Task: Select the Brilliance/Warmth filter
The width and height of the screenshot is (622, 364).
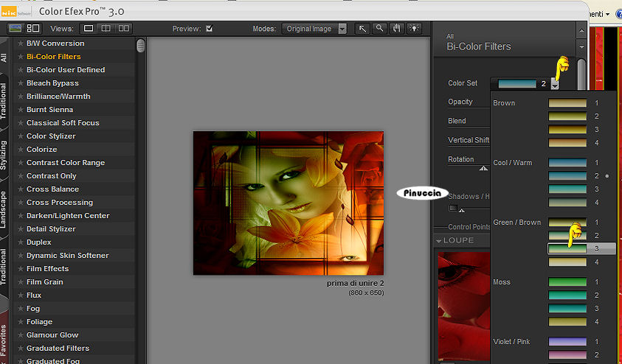Action: [x=58, y=97]
